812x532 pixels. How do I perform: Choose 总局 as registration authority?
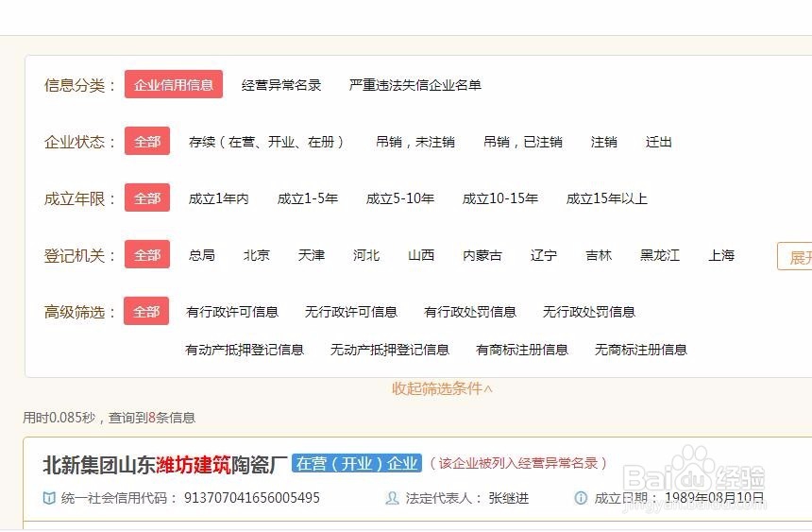202,254
